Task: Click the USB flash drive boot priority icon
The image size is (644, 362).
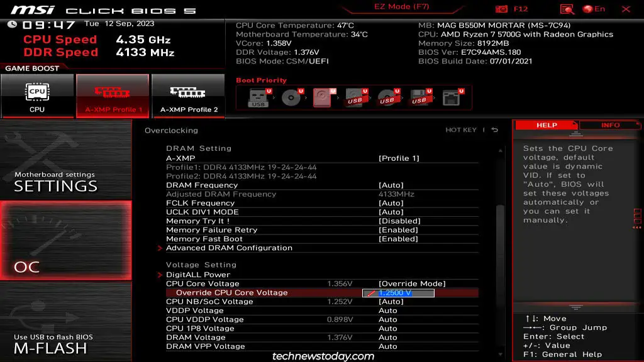Action: pos(259,97)
